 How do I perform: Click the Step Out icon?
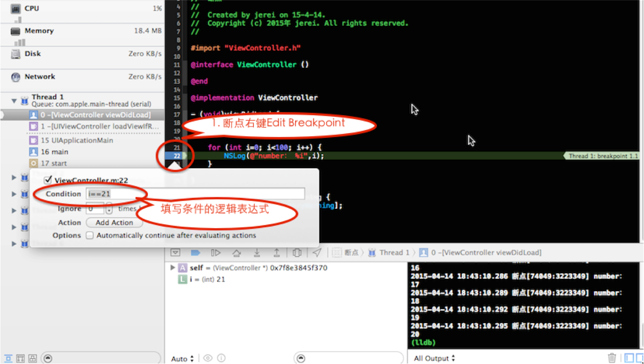(277, 252)
